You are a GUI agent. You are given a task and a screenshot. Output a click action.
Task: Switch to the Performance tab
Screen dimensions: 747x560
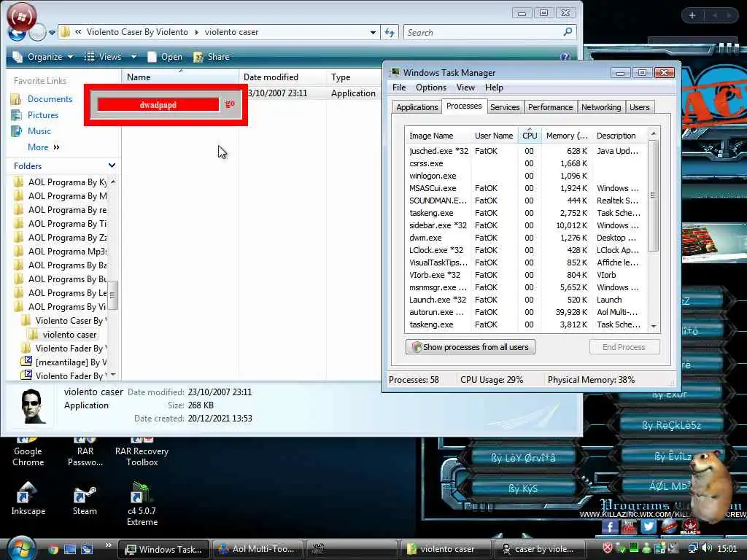point(550,107)
